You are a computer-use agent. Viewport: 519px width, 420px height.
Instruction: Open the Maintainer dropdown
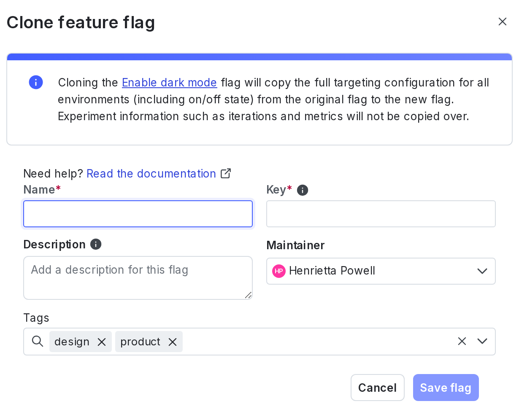(x=482, y=271)
